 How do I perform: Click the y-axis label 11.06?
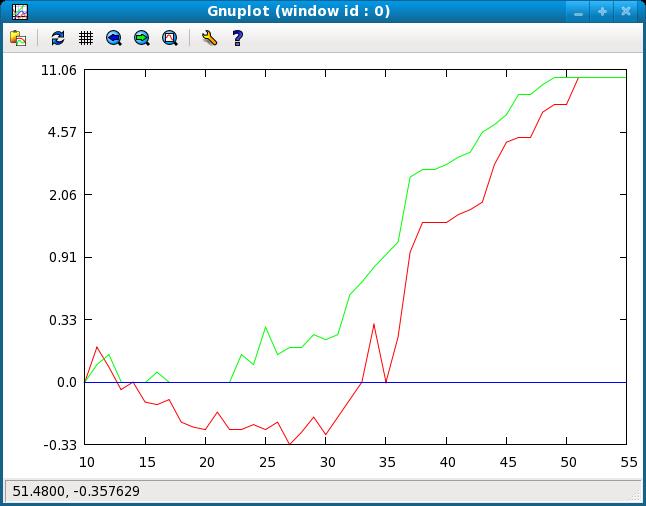click(x=59, y=70)
